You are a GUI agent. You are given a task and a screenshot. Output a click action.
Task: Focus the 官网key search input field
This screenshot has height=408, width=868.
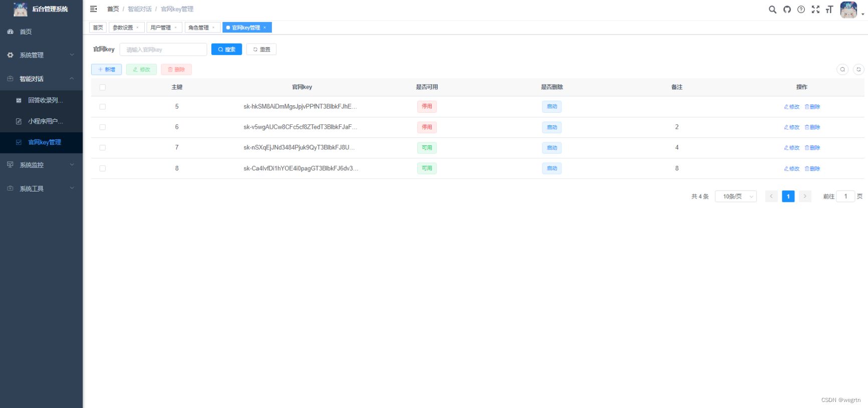click(x=163, y=50)
